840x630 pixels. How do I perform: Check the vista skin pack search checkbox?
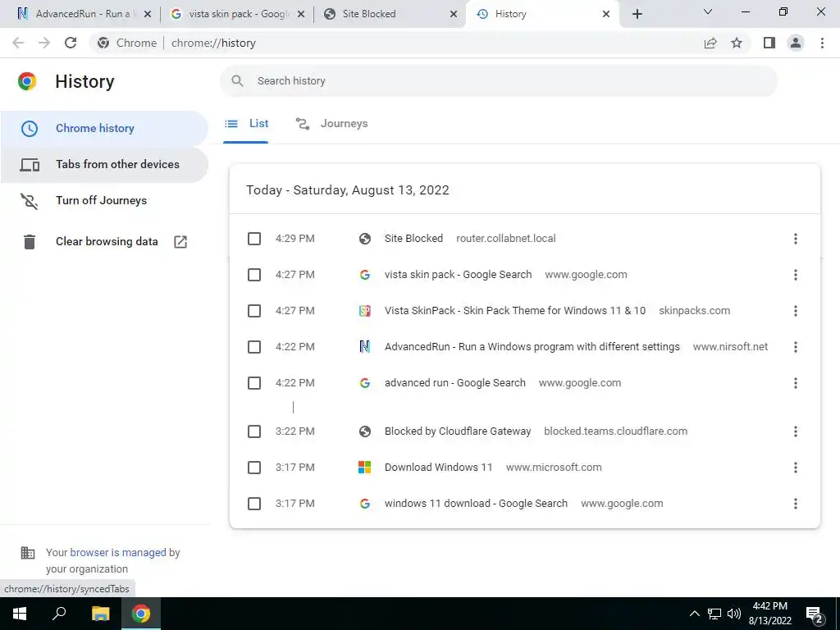coord(254,275)
